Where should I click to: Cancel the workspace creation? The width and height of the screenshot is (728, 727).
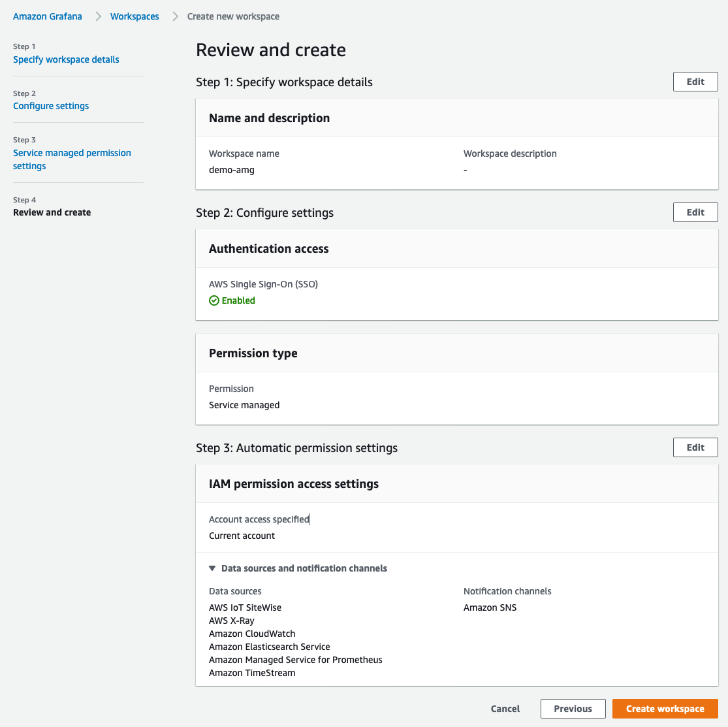point(505,709)
